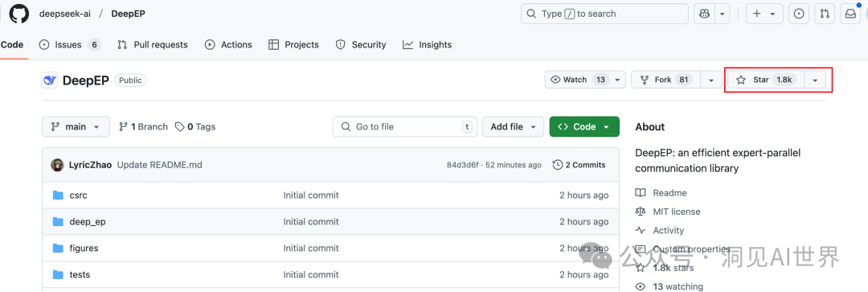Open the deep_ep folder
868x292 pixels.
88,222
